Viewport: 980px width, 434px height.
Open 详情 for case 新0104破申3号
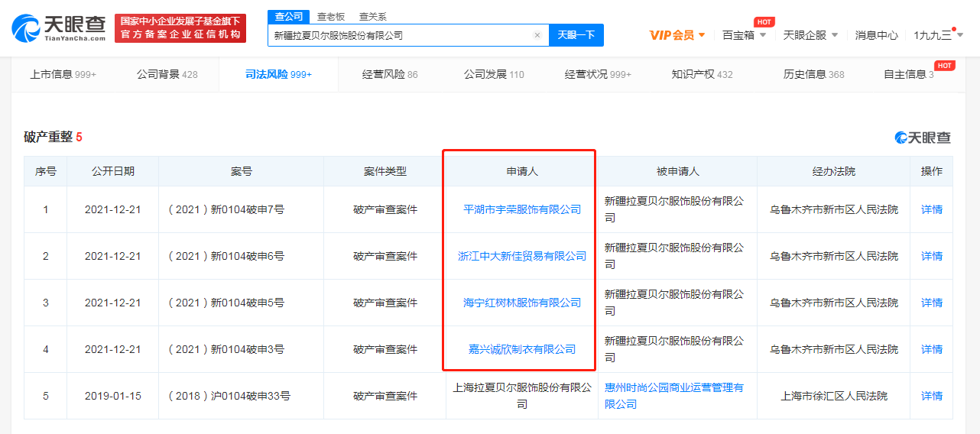[932, 349]
